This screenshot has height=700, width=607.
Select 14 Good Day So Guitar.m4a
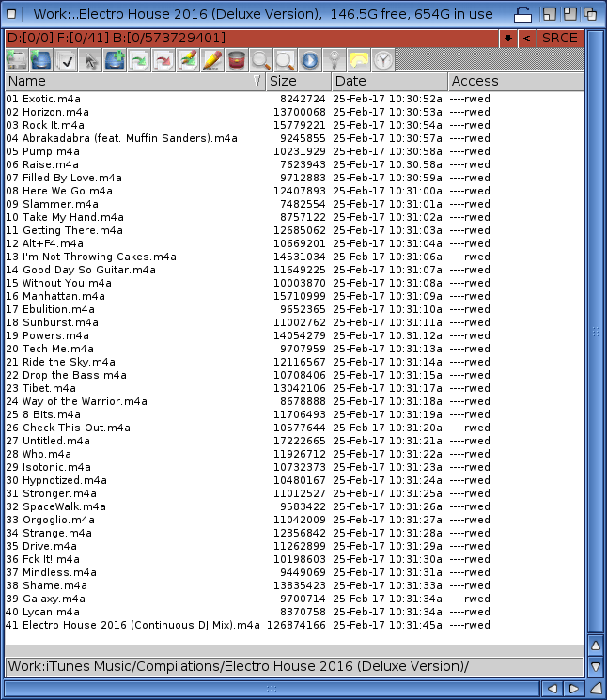81,270
